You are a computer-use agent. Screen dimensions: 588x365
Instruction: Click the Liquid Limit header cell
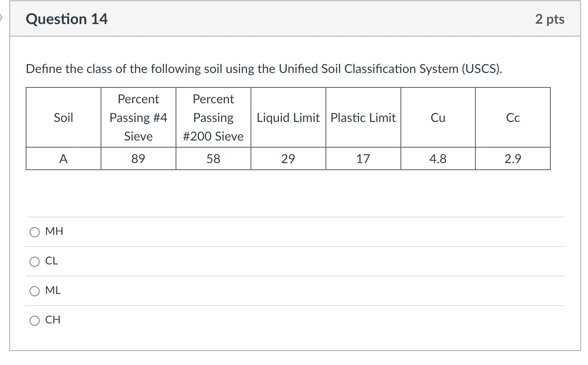288,117
